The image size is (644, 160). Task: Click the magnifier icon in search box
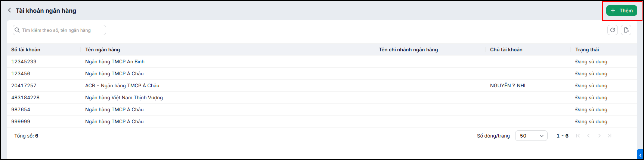coord(17,30)
